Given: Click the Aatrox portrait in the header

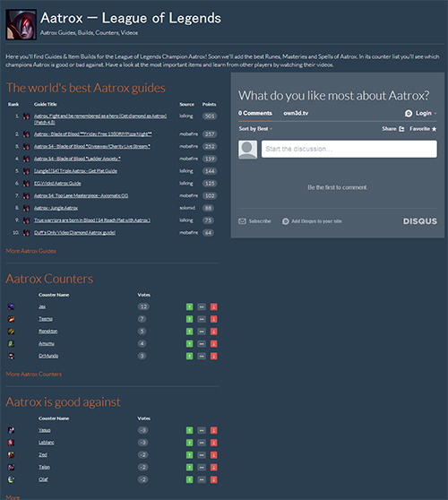Looking at the screenshot, I should coord(21,24).
